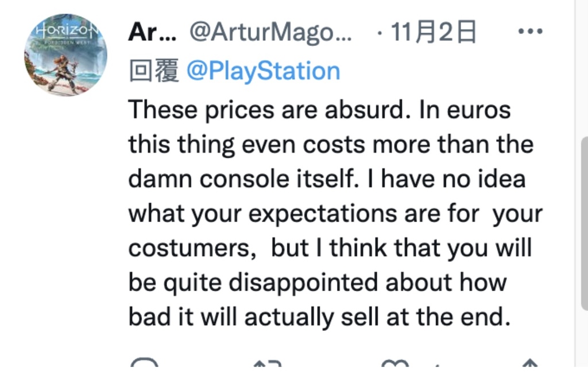Click the 回覆 reply-to label

153,71
